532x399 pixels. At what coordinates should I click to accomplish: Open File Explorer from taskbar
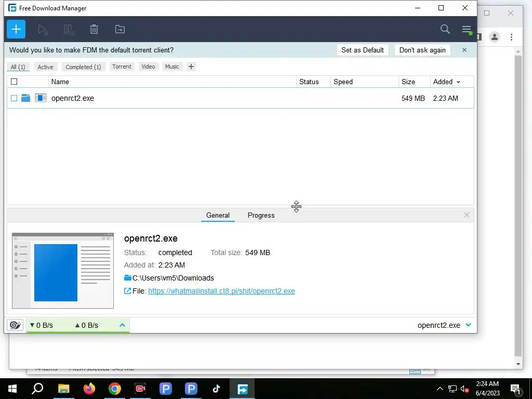64,389
